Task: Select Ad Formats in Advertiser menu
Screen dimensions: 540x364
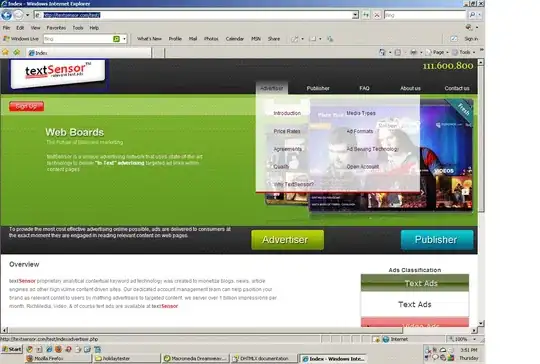Action: 360,131
